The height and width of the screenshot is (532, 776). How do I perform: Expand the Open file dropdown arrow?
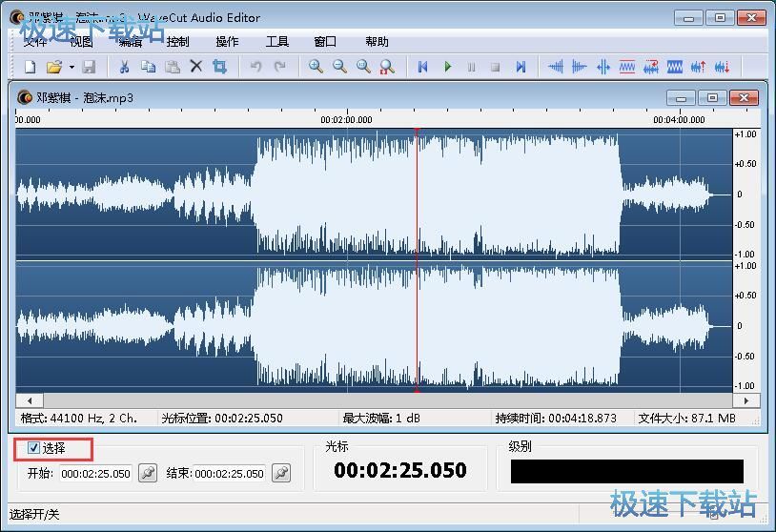tap(71, 67)
